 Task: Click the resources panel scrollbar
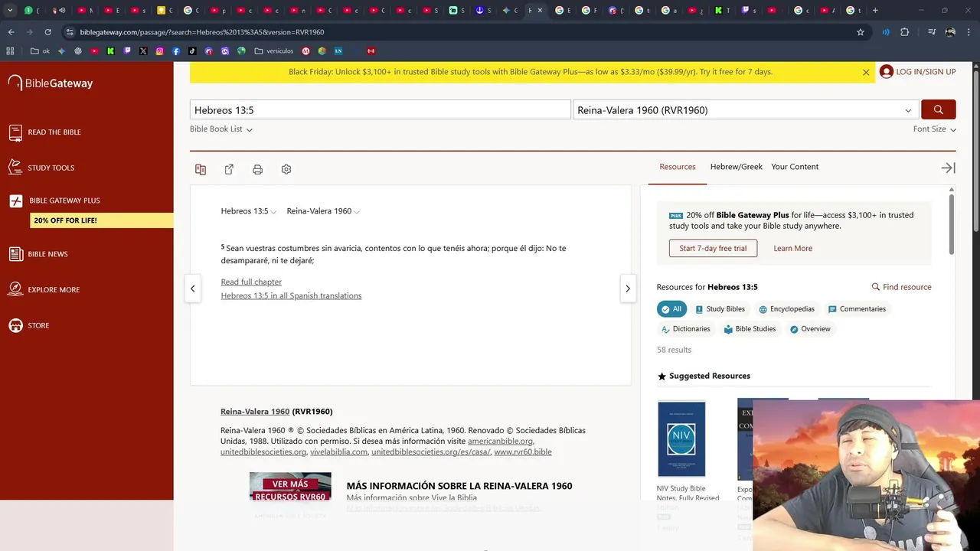(x=952, y=225)
